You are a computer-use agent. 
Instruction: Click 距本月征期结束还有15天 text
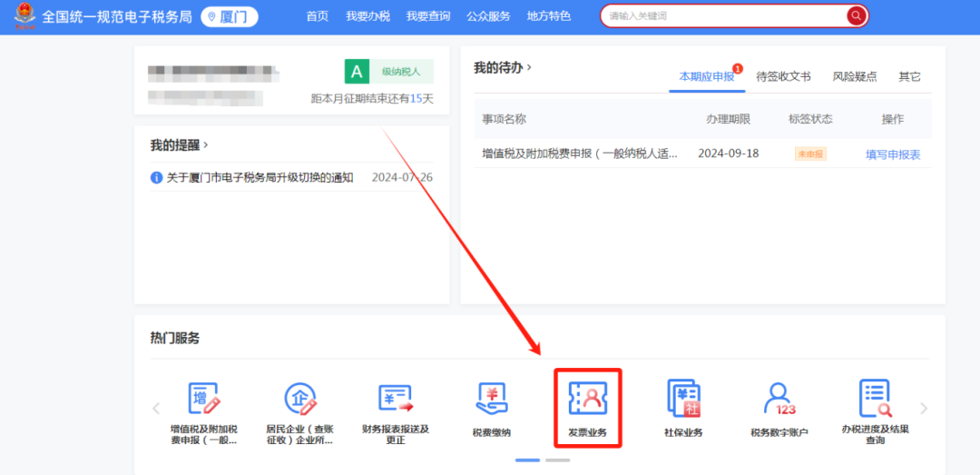(x=373, y=99)
